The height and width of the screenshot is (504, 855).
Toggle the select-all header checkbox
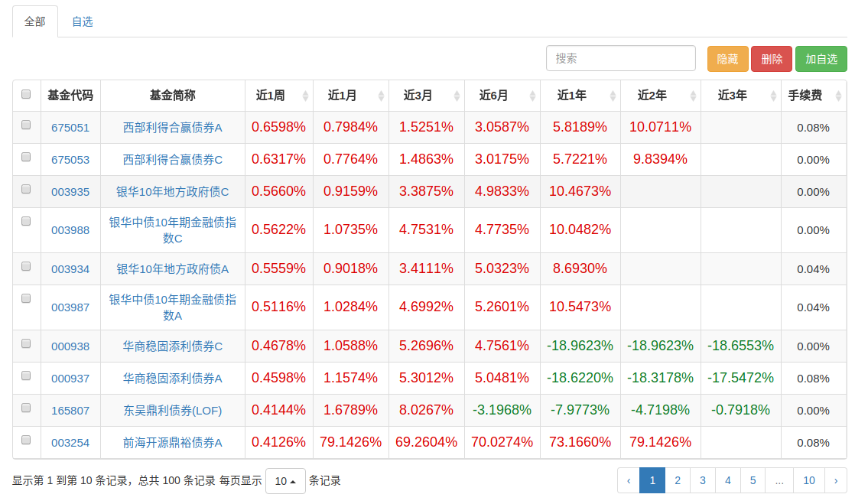(26, 94)
